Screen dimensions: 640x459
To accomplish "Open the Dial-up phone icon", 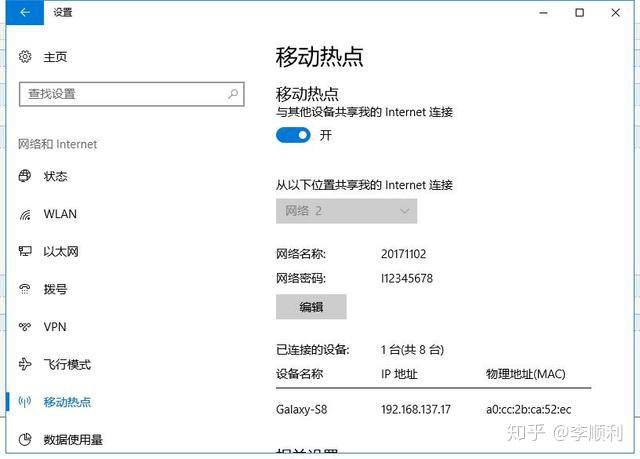I will coord(25,289).
